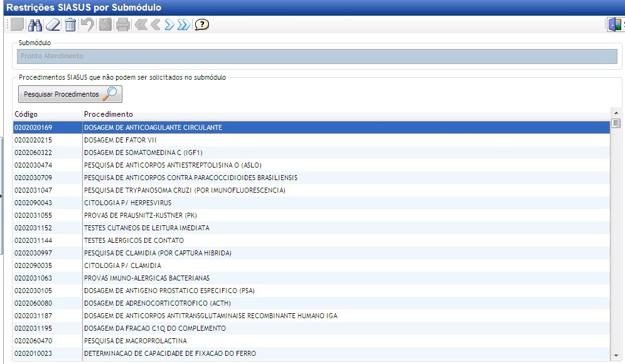This screenshot has width=625, height=364.
Task: Go to next record arrow
Action: click(x=169, y=24)
